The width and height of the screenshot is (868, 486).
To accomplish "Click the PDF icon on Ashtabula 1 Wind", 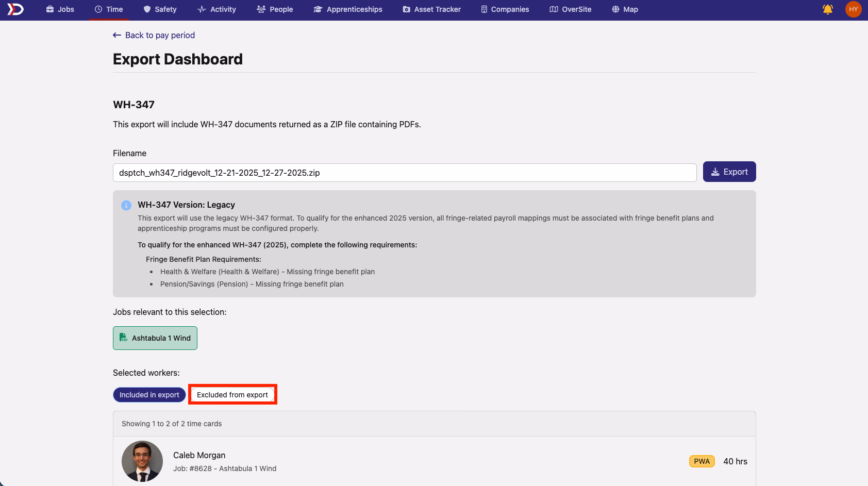I will coord(123,338).
